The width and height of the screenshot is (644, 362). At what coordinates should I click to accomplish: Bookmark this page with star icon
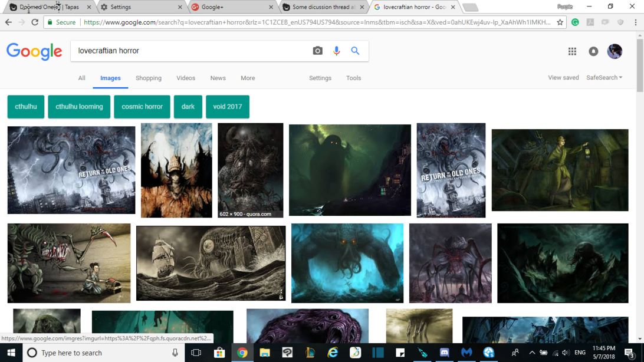(x=560, y=22)
